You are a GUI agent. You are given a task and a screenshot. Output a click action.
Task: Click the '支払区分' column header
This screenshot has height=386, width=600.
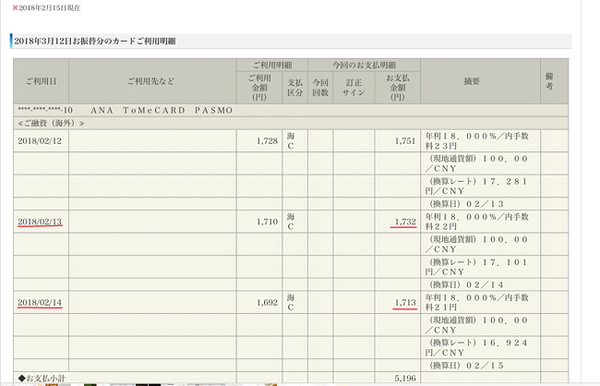[x=295, y=88]
